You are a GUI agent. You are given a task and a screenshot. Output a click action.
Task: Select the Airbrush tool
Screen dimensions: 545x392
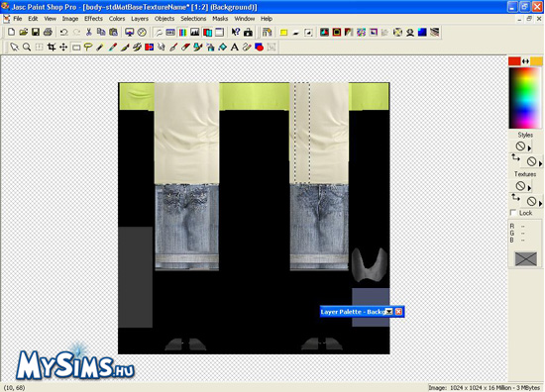[210, 47]
